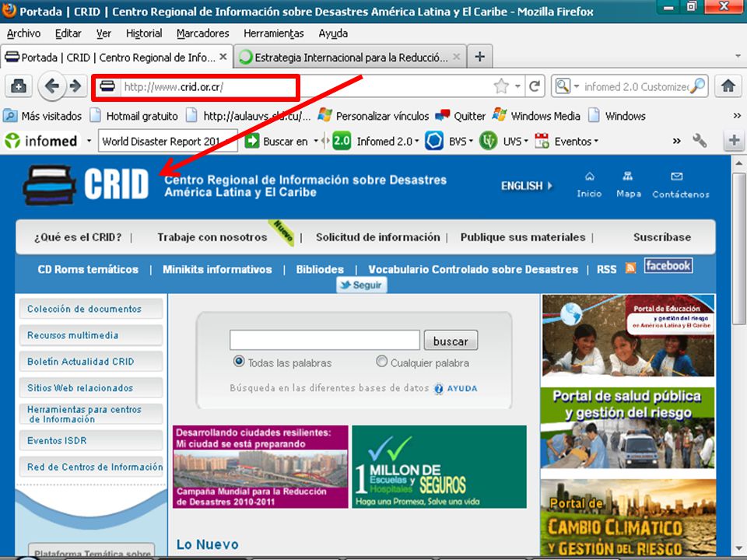Go back with the browser Back arrow
This screenshot has width=747, height=560.
pyautogui.click(x=51, y=86)
